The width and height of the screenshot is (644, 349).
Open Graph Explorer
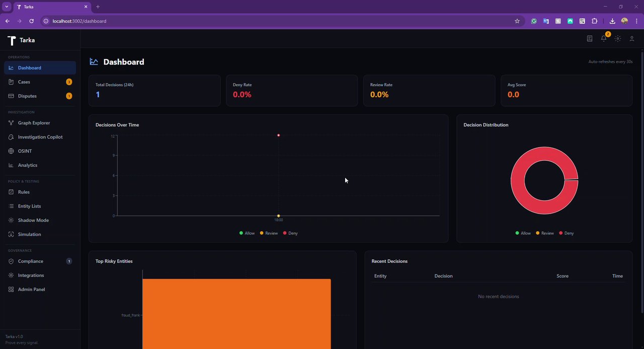click(x=40, y=123)
